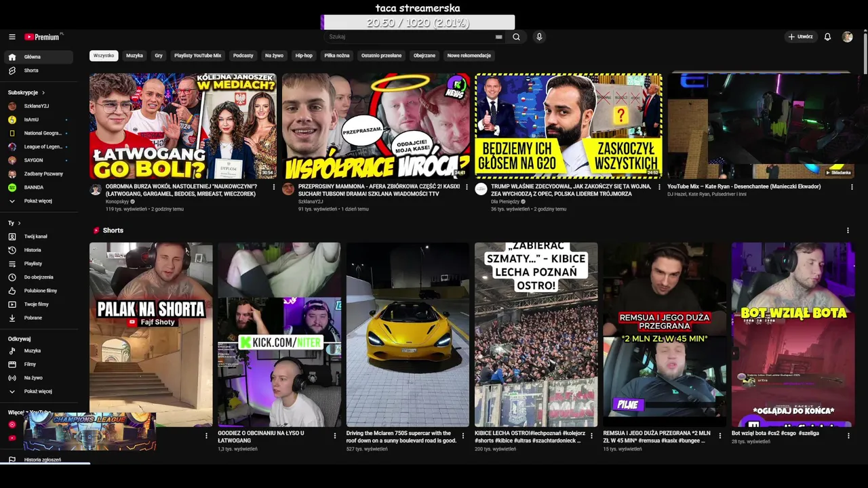Start voice search with microphone icon
Viewport: 868px width, 488px height.
(539, 37)
